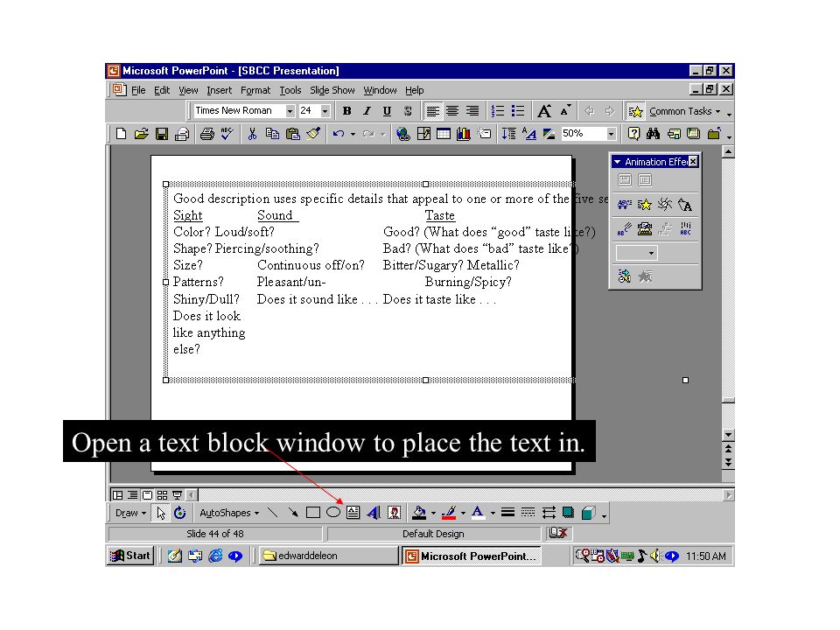Run spelling check with the ABC checkmark icon
Image resolution: width=840 pixels, height=630 pixels.
click(x=227, y=133)
